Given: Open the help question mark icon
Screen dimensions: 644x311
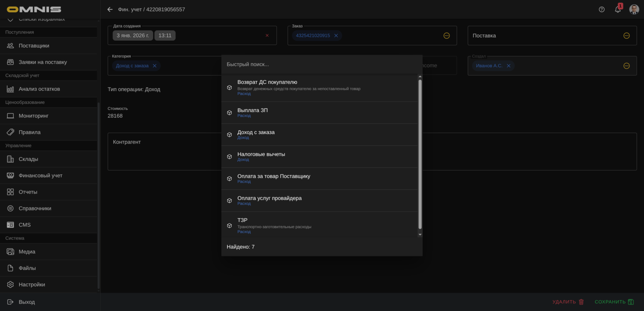Looking at the screenshot, I should tap(602, 9).
